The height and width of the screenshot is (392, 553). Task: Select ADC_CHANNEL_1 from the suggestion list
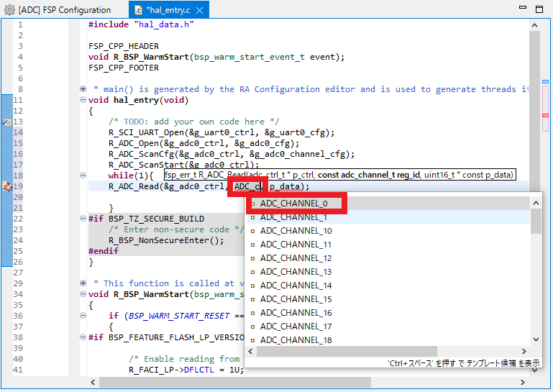coord(388,217)
